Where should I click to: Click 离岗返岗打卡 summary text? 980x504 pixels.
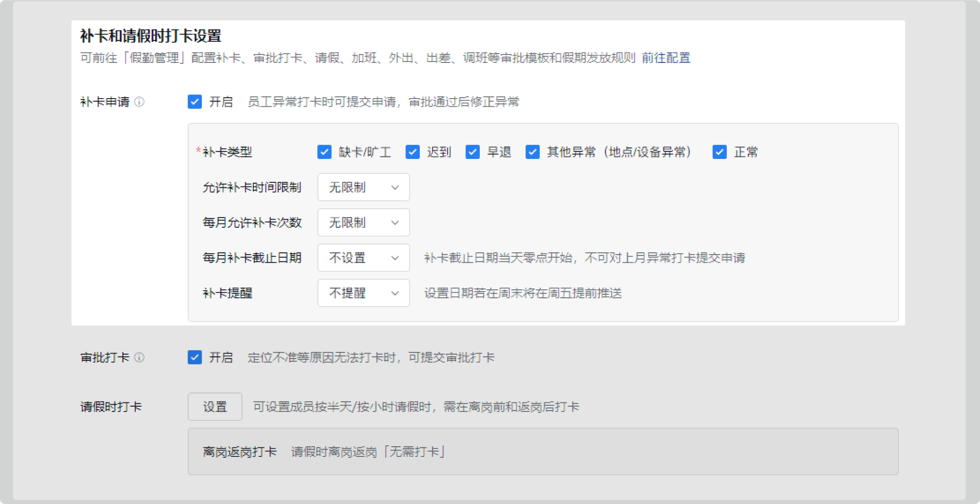point(240,451)
